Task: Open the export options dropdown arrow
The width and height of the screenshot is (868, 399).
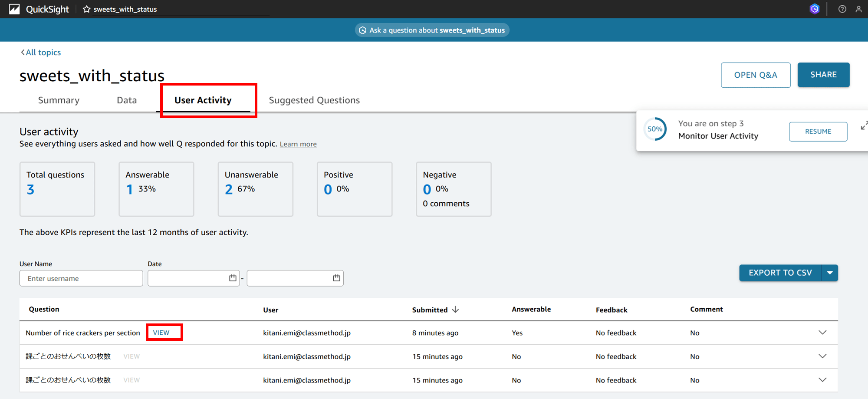Action: click(x=830, y=273)
